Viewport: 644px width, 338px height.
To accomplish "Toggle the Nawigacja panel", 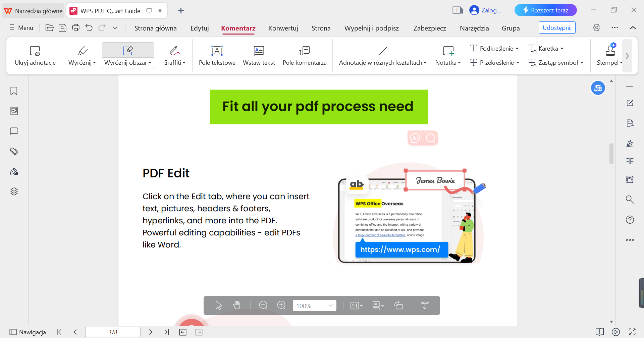I will (x=28, y=332).
